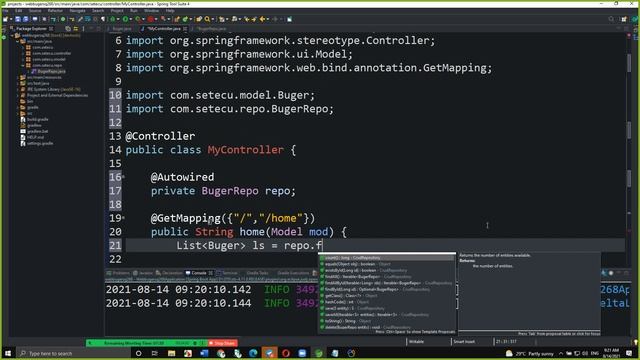Click the New wizard toolbar icon
The width and height of the screenshot is (640, 360).
(x=5, y=19)
